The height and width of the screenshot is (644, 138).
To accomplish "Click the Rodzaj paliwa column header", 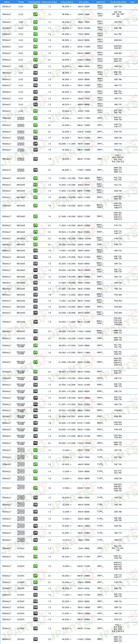I will 34,2.
